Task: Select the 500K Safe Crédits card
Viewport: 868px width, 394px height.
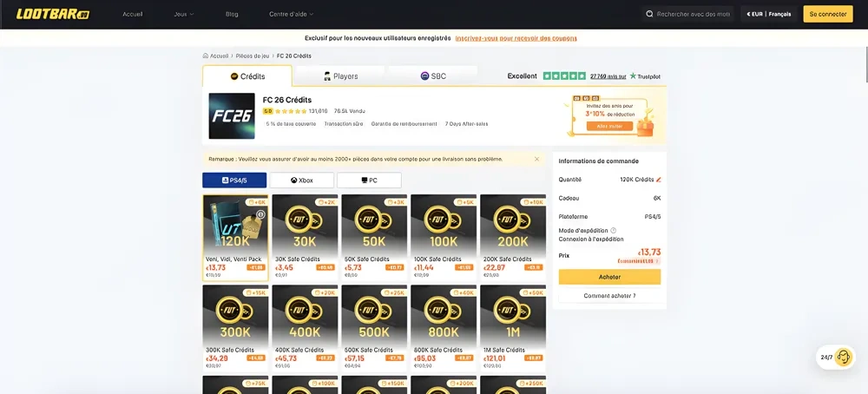Action: coord(374,320)
